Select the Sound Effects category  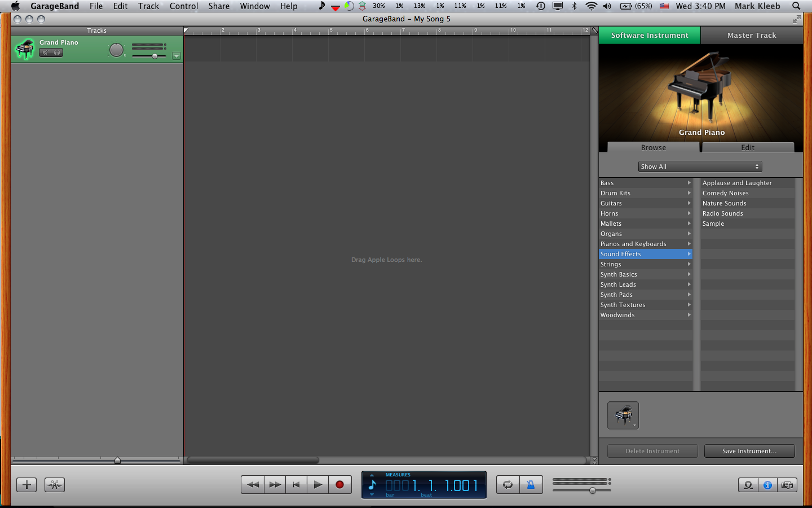(x=646, y=254)
